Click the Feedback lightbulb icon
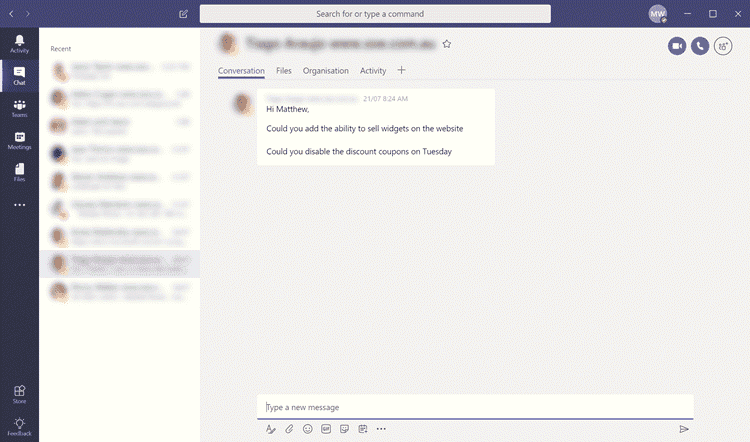750x442 pixels. (19, 427)
